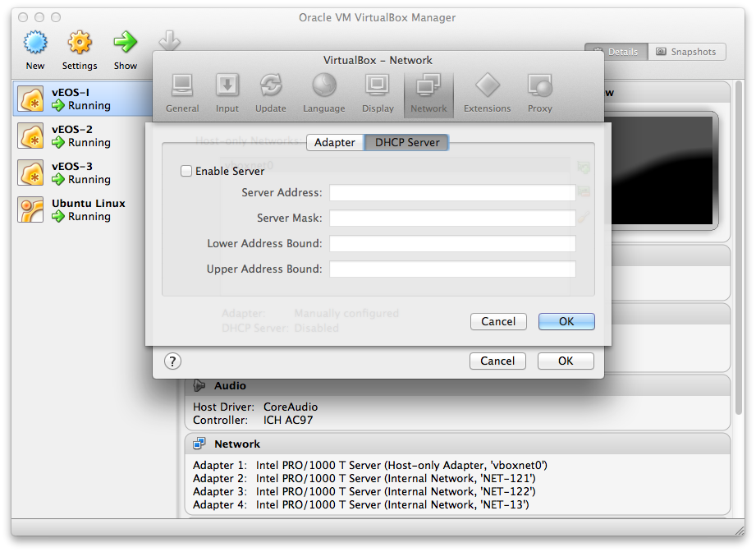Click into Upper Address Bound field
Viewport: 756px width, 552px height.
(452, 269)
